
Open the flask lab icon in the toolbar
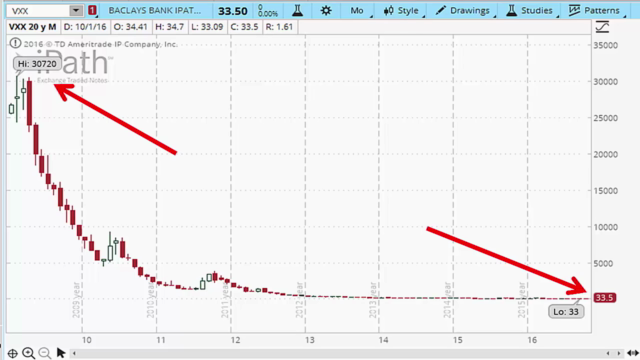click(x=298, y=11)
